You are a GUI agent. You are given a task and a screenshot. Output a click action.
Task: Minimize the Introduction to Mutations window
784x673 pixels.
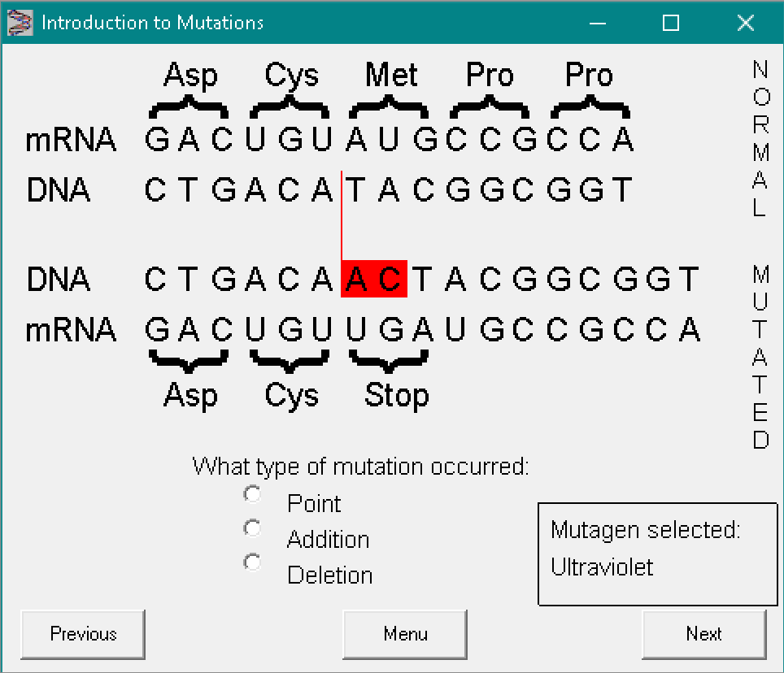tap(596, 23)
